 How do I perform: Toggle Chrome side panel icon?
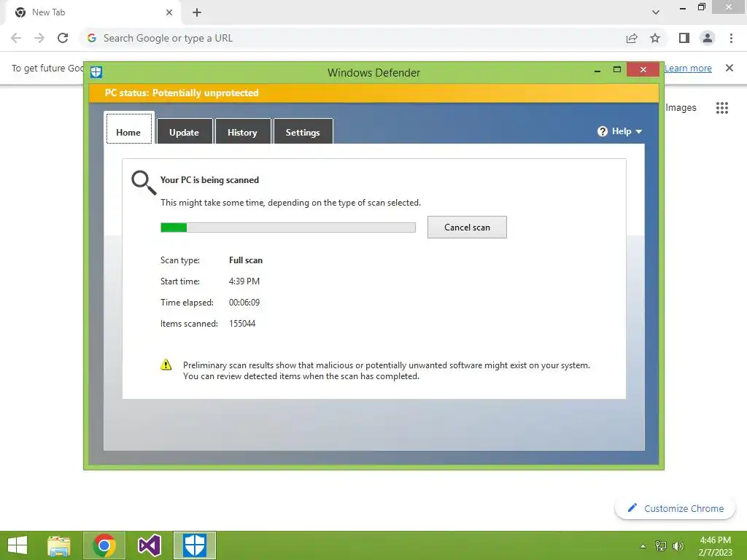coord(684,38)
